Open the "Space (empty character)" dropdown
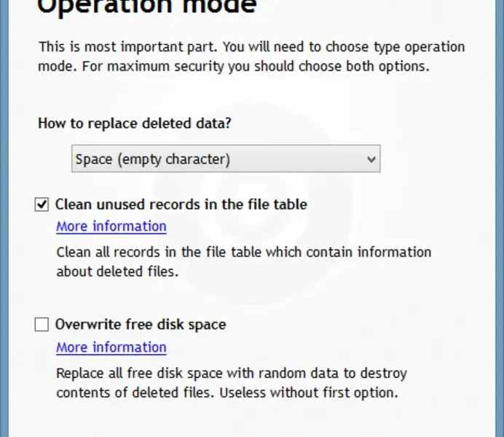Viewport: 504px width, 437px height. (x=225, y=159)
